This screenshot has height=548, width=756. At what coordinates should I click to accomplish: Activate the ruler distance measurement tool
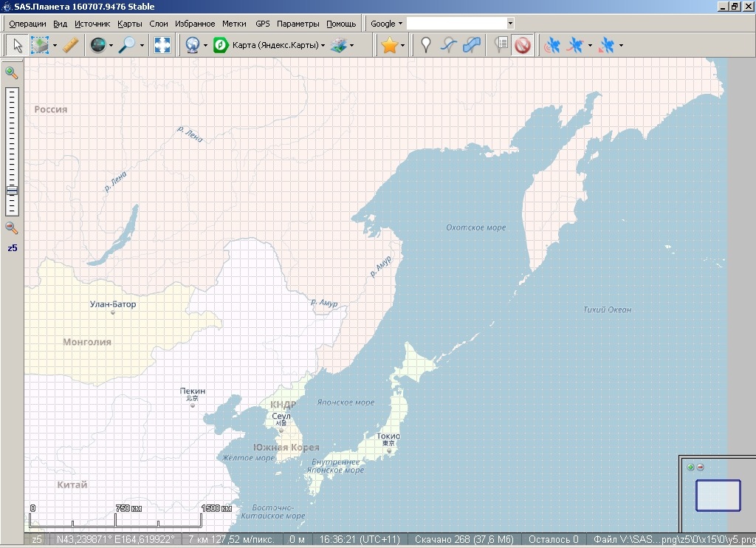(71, 46)
